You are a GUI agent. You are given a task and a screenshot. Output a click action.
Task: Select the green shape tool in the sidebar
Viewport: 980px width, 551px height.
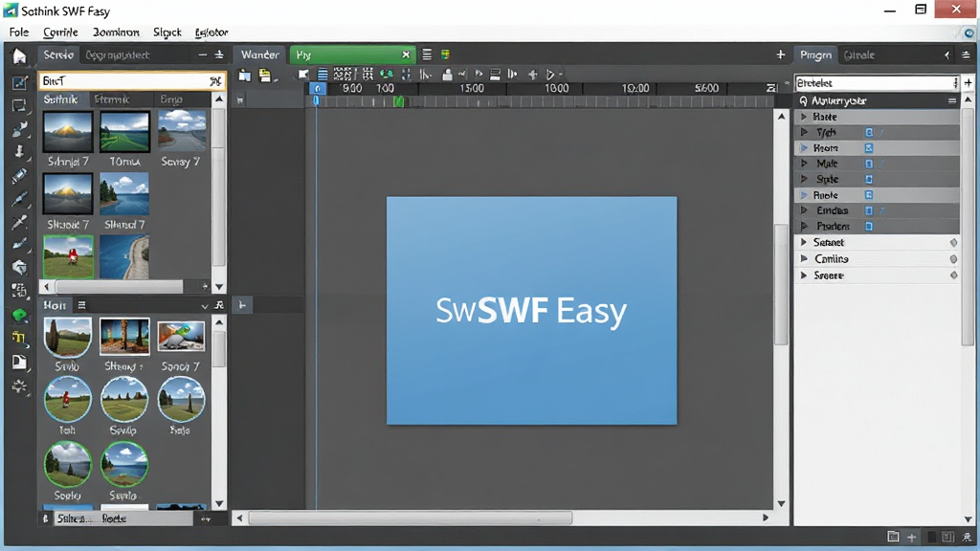[19, 316]
